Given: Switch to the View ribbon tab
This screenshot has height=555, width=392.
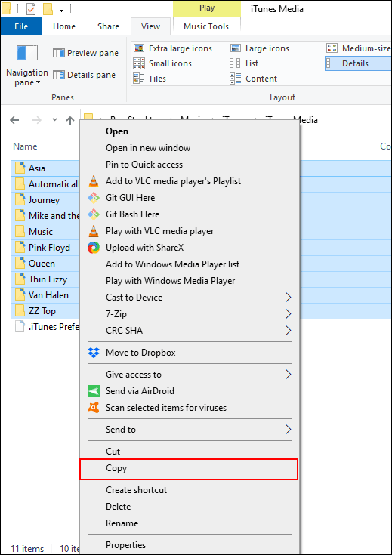Looking at the screenshot, I should point(150,26).
